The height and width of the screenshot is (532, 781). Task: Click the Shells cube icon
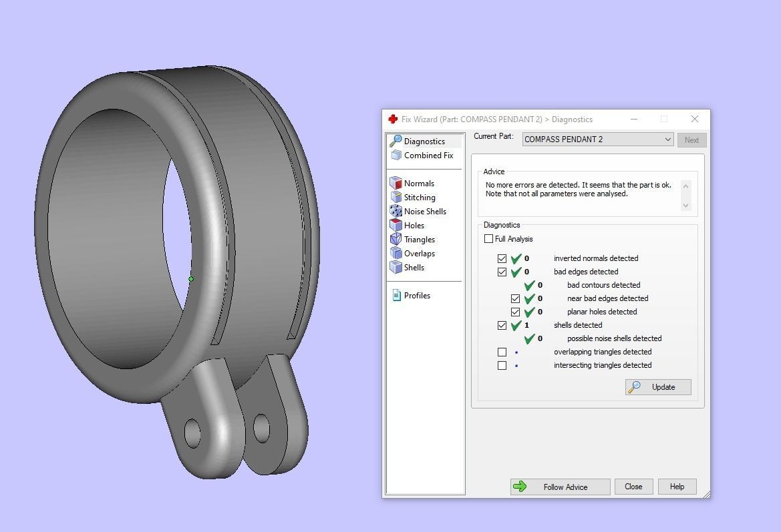tap(396, 267)
